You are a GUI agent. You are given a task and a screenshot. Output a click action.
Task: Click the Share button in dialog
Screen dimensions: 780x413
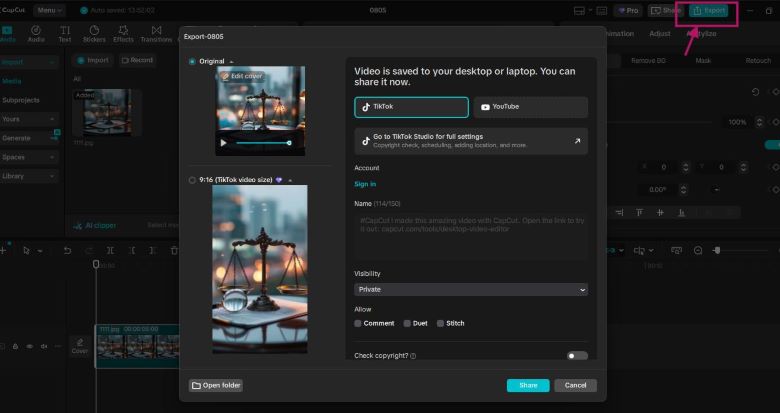(x=528, y=386)
